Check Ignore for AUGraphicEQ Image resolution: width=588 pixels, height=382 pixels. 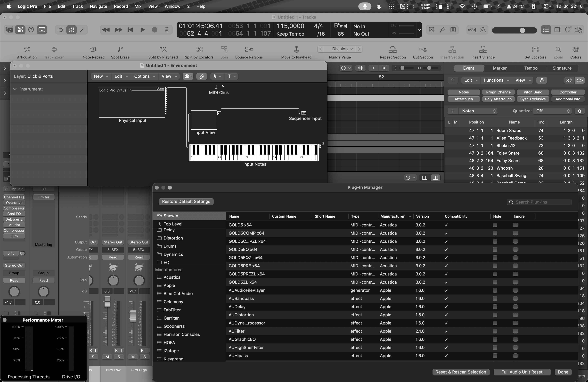(x=515, y=339)
